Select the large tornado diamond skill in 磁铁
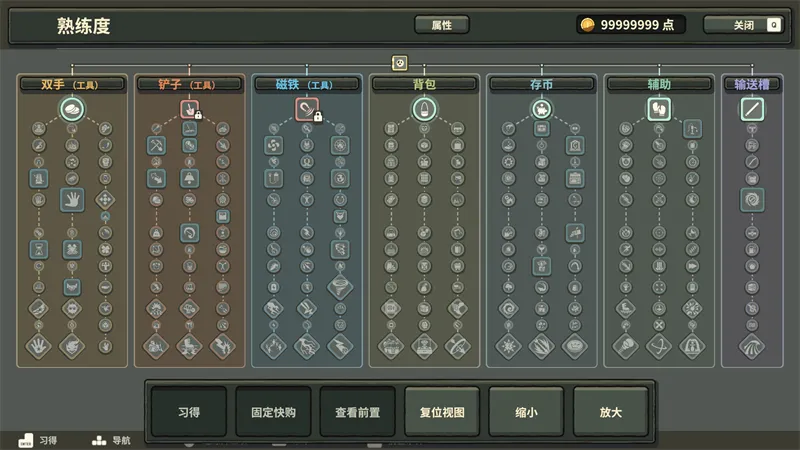Viewport: 800px width, 450px height. tap(340, 287)
